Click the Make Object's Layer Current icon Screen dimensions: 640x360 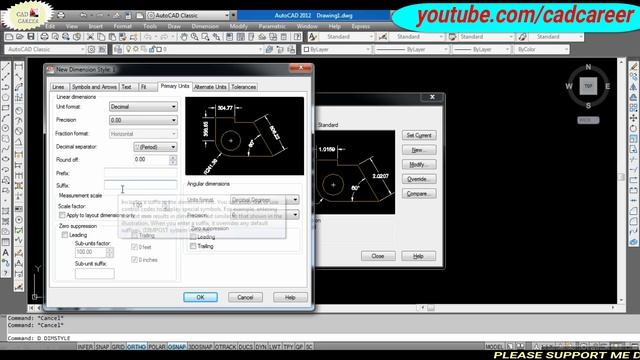269,49
